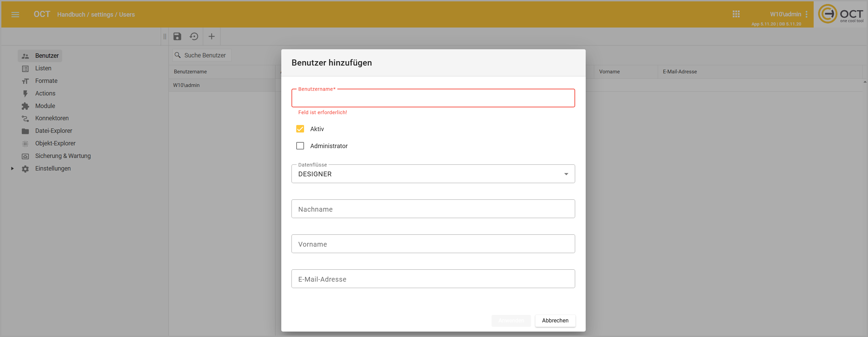Focus the Benutzername input field
Viewport: 868px width, 337px height.
pyautogui.click(x=433, y=99)
